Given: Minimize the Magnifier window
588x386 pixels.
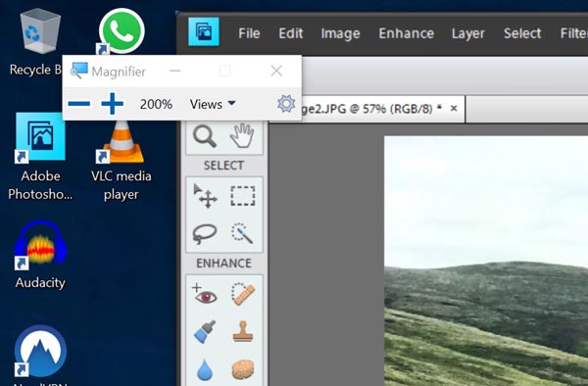Looking at the screenshot, I should (x=174, y=71).
